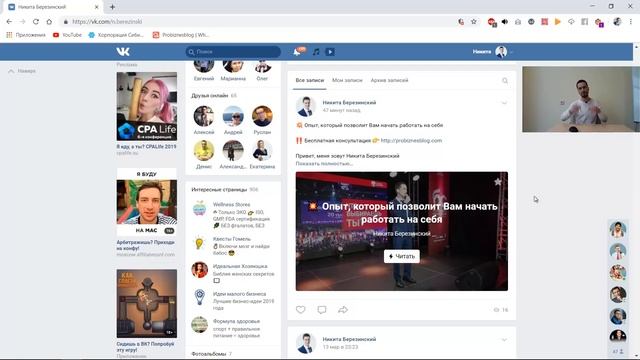Click the browser back arrow
640x360 pixels.
[x=9, y=22]
